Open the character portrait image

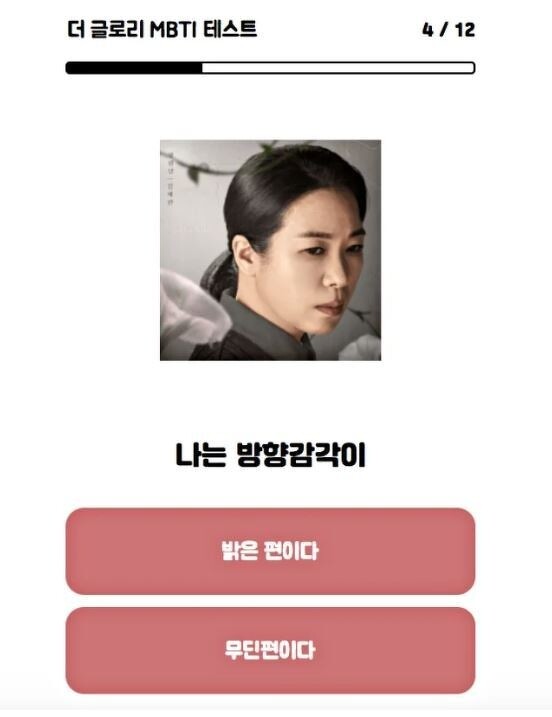(270, 250)
